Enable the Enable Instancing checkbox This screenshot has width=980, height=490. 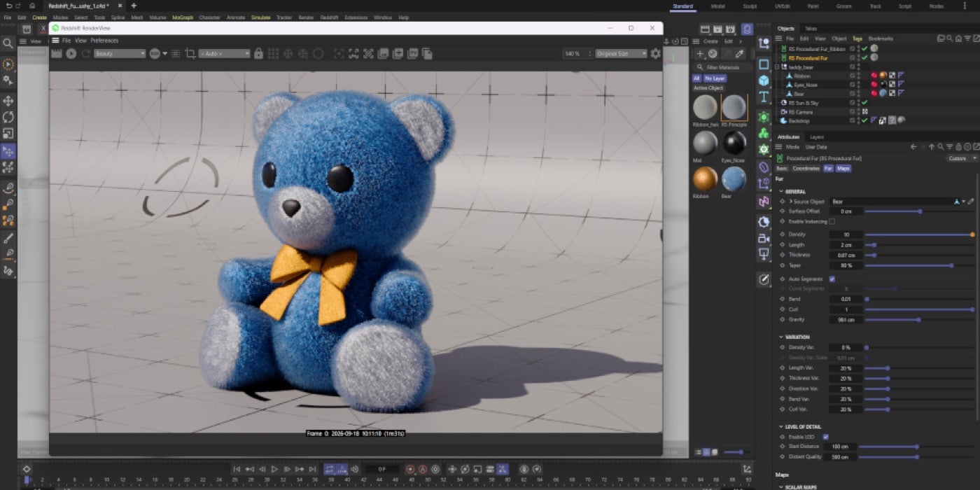pos(832,221)
